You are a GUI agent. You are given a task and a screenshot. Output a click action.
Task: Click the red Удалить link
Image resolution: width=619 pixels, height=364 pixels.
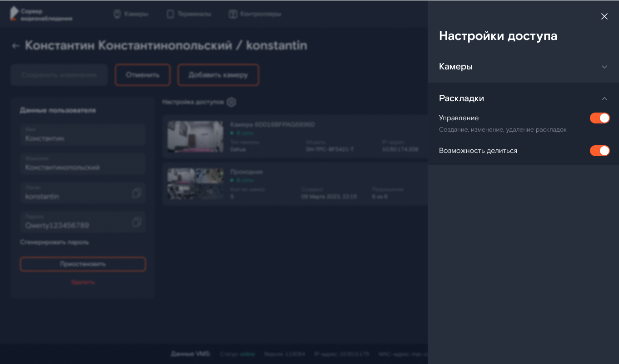click(x=83, y=282)
